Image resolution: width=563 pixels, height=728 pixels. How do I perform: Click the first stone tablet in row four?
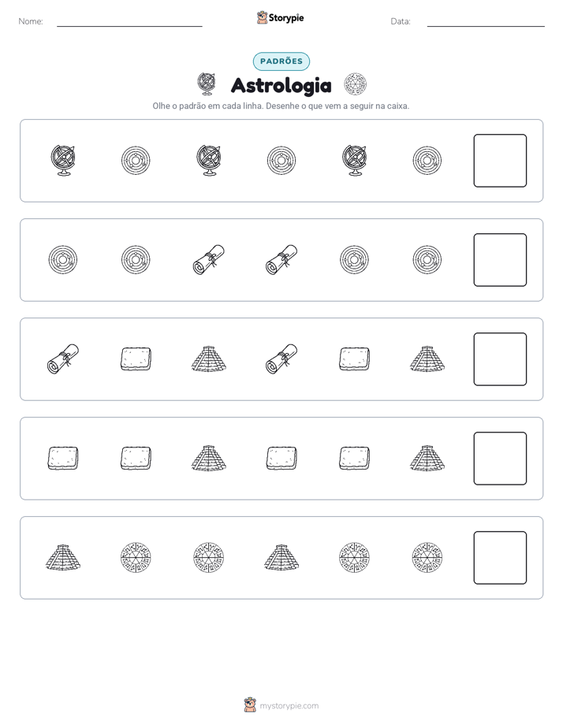point(63,459)
